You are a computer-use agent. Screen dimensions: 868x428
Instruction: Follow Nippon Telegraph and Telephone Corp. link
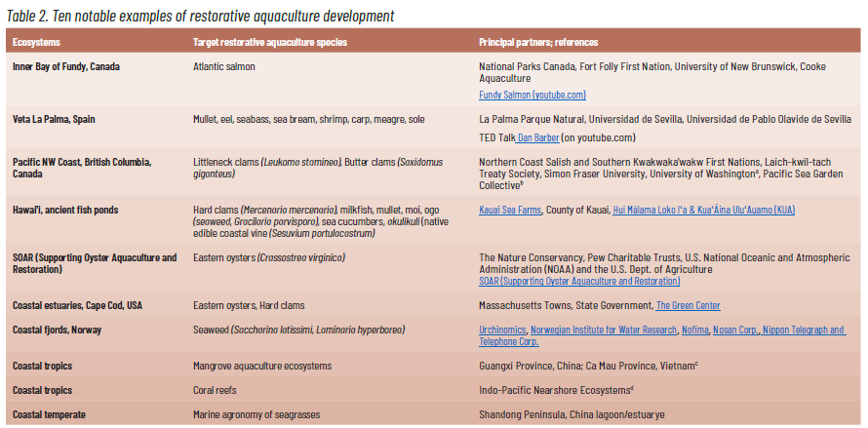(x=804, y=330)
